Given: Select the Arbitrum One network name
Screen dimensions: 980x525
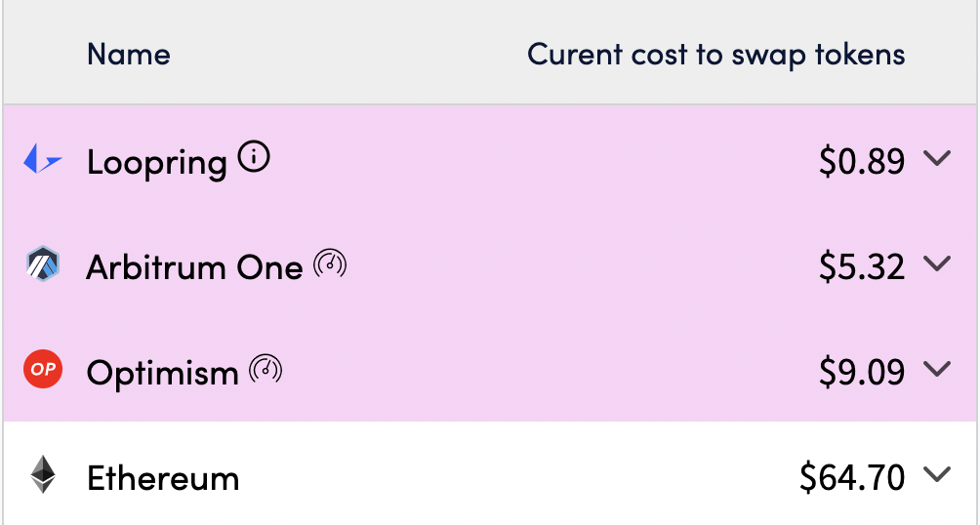Looking at the screenshot, I should 194,266.
